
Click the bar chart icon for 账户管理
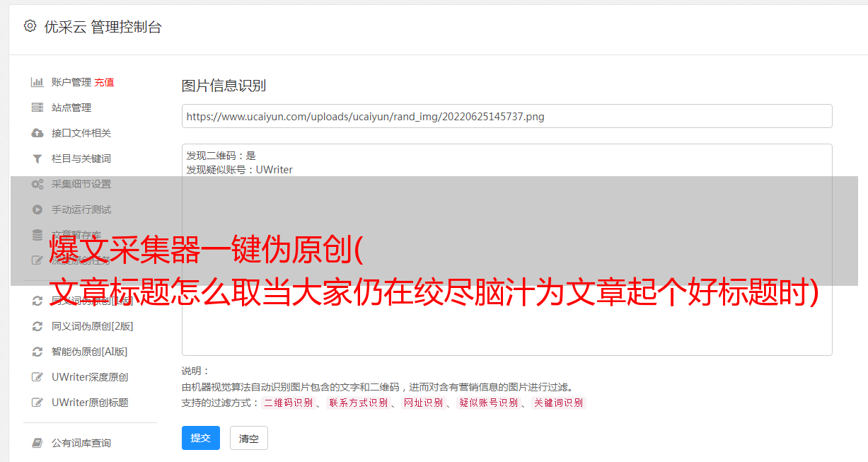coord(37,82)
